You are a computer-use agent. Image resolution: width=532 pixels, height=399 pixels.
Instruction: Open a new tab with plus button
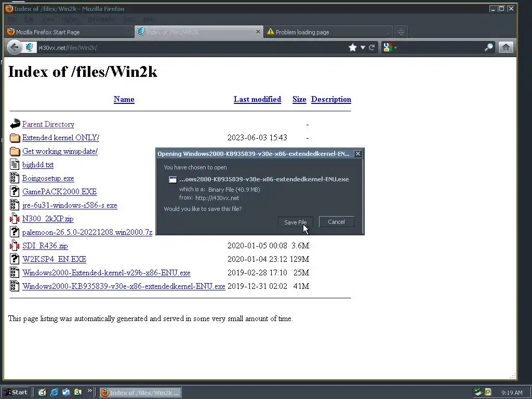(x=401, y=32)
